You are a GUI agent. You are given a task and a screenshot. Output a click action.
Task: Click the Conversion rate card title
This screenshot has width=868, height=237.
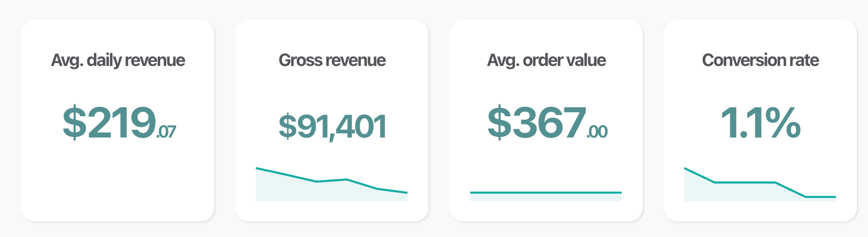[x=760, y=60]
